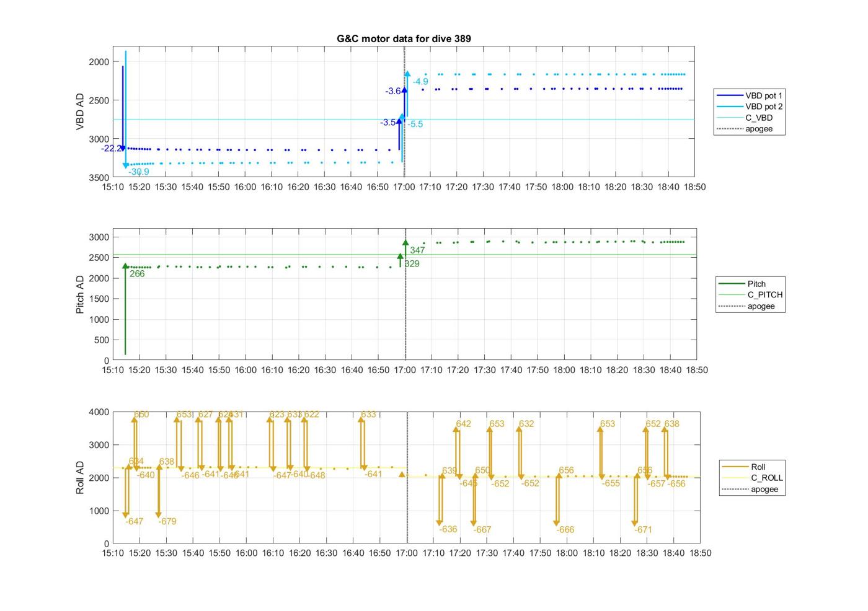Select the 'Pitch' legend entry
This screenshot has width=868, height=611.
tap(742, 284)
